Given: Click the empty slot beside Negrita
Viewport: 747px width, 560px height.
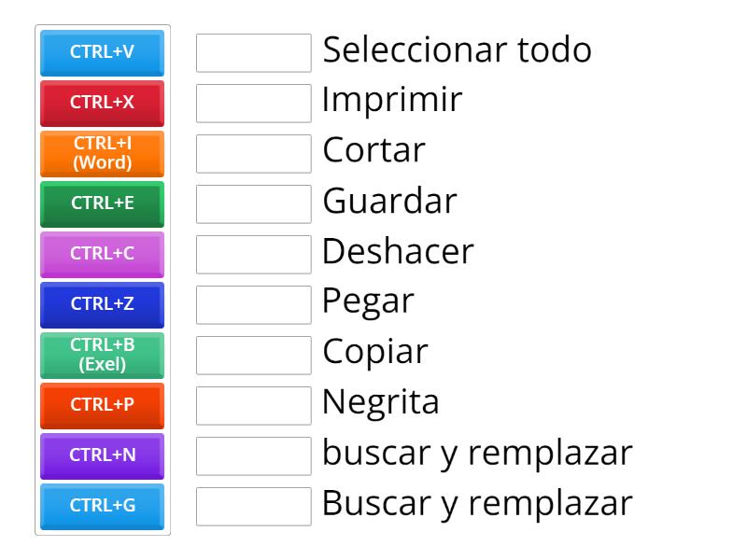Looking at the screenshot, I should click(x=253, y=406).
